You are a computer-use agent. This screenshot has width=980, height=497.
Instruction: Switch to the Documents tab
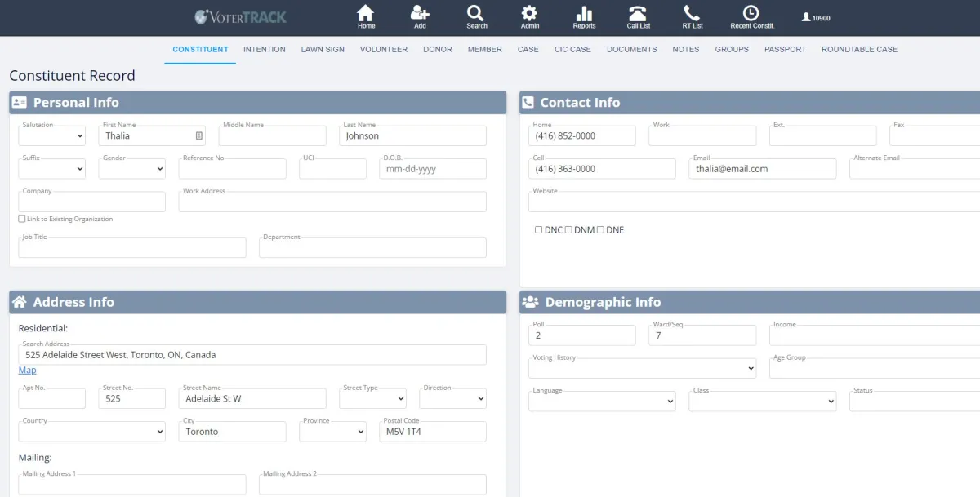[632, 49]
